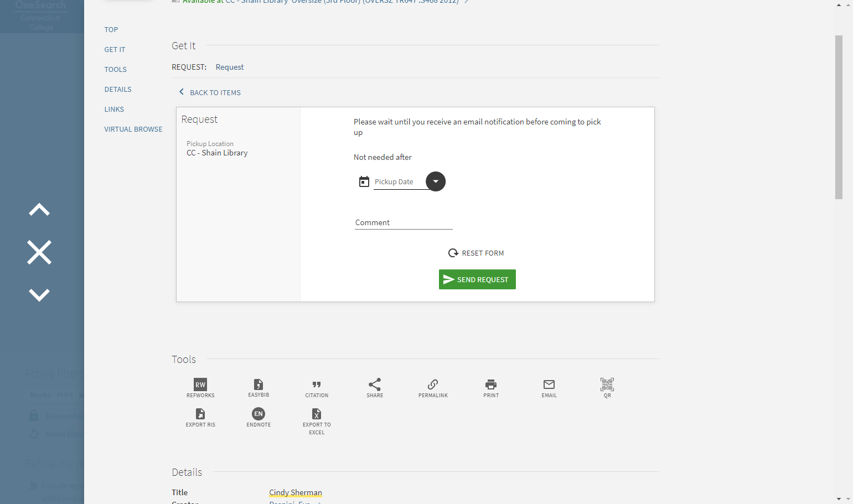This screenshot has width=853, height=504.
Task: Export the record to Excel
Action: (x=317, y=422)
